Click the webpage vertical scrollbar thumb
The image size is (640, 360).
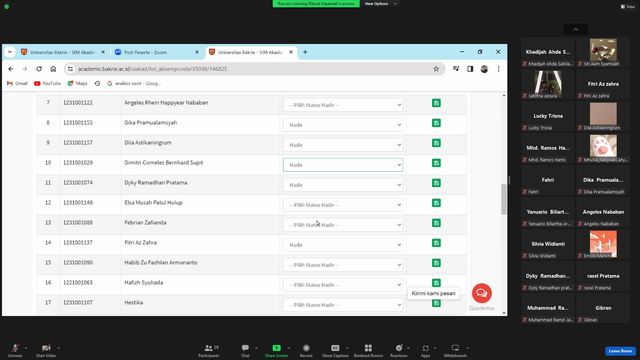[x=504, y=199]
